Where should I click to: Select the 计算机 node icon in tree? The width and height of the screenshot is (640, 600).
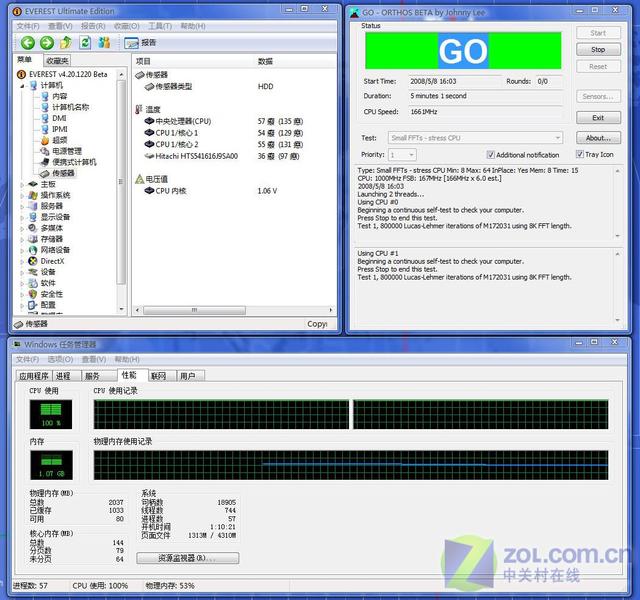coord(33,85)
